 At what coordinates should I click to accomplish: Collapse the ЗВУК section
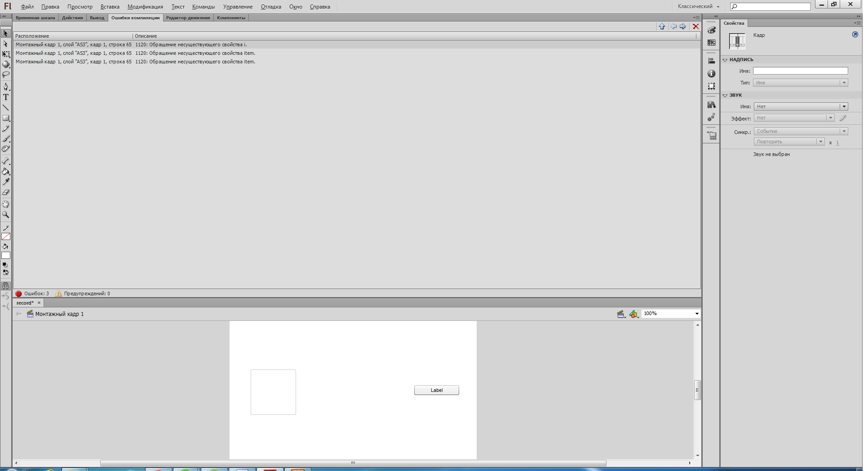(725, 95)
